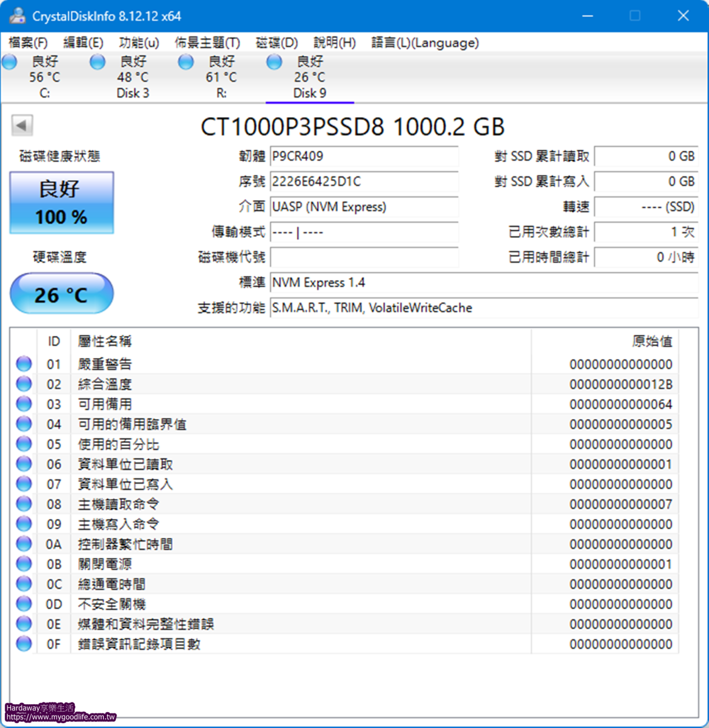This screenshot has width=709, height=728.
Task: Click the 轉速 rotation speed value field
Action: point(647,207)
